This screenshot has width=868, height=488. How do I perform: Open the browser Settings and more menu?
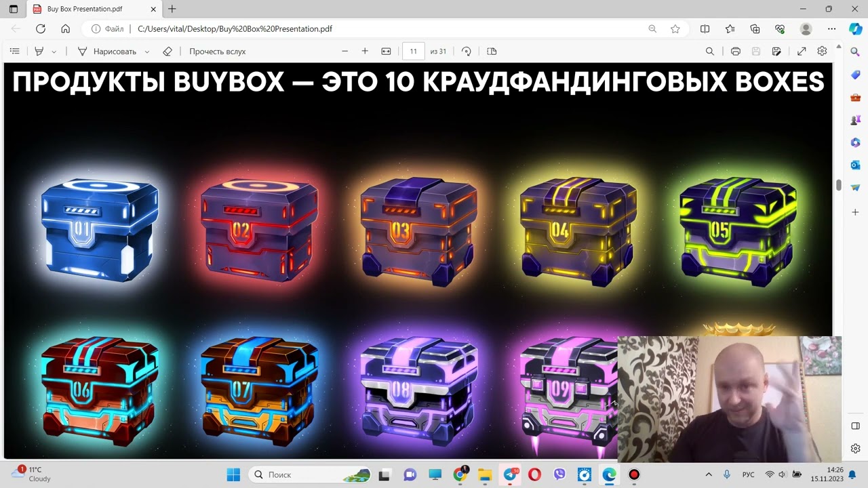831,28
